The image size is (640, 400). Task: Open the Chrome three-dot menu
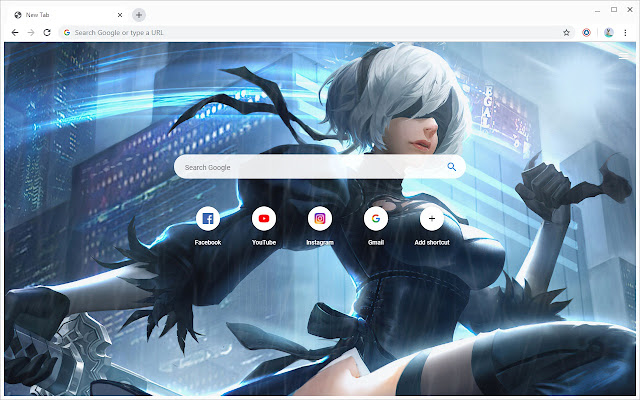(x=625, y=33)
